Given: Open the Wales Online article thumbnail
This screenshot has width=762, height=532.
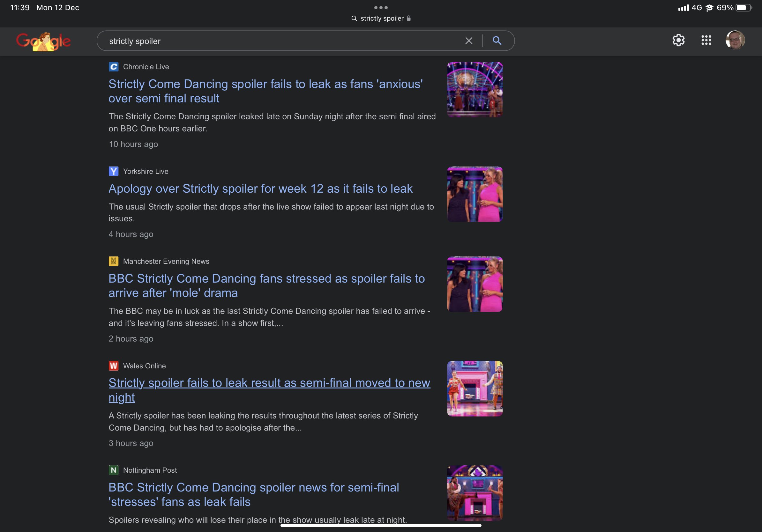Looking at the screenshot, I should (x=474, y=388).
